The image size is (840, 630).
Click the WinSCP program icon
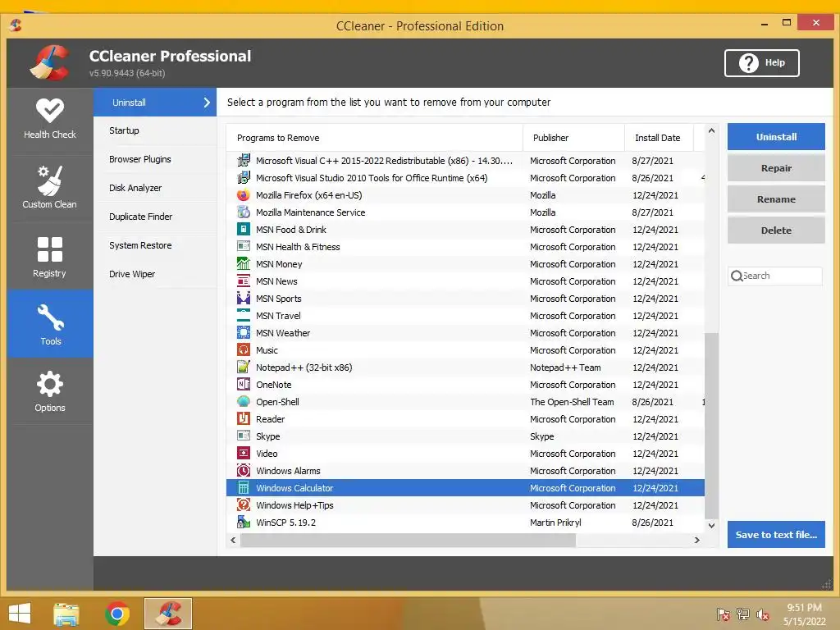tap(243, 523)
